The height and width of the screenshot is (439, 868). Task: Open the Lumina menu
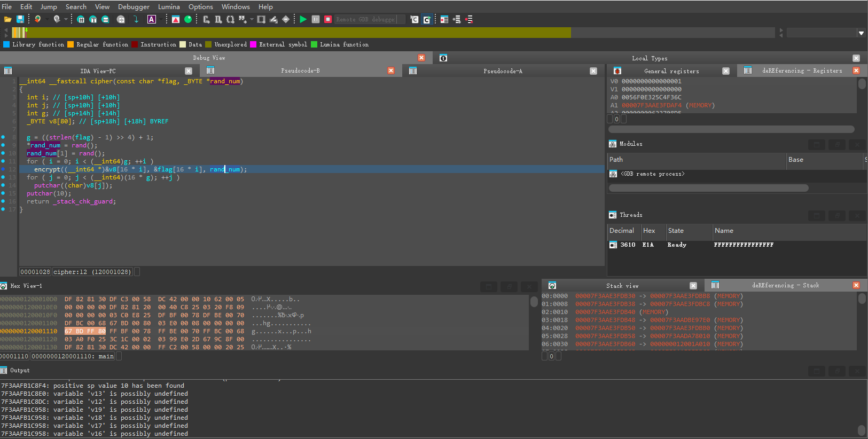point(169,6)
